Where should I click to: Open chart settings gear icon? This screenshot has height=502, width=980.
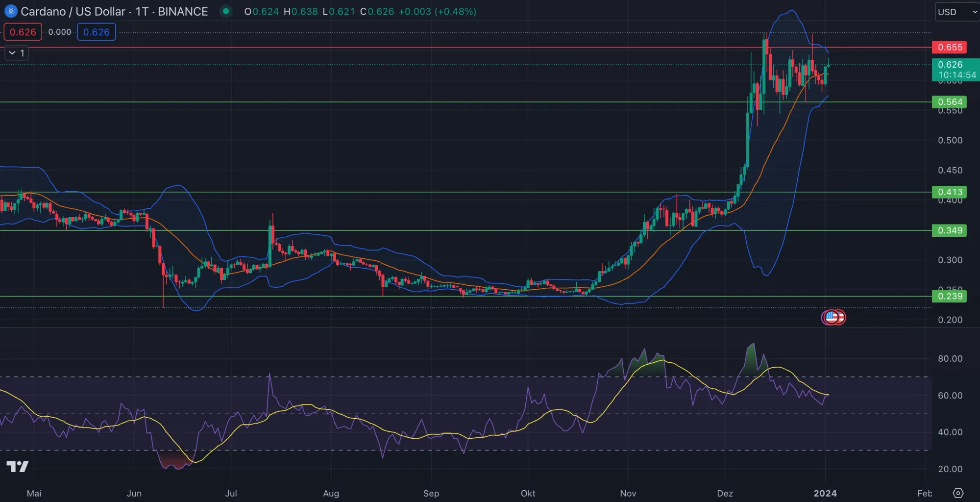click(958, 493)
